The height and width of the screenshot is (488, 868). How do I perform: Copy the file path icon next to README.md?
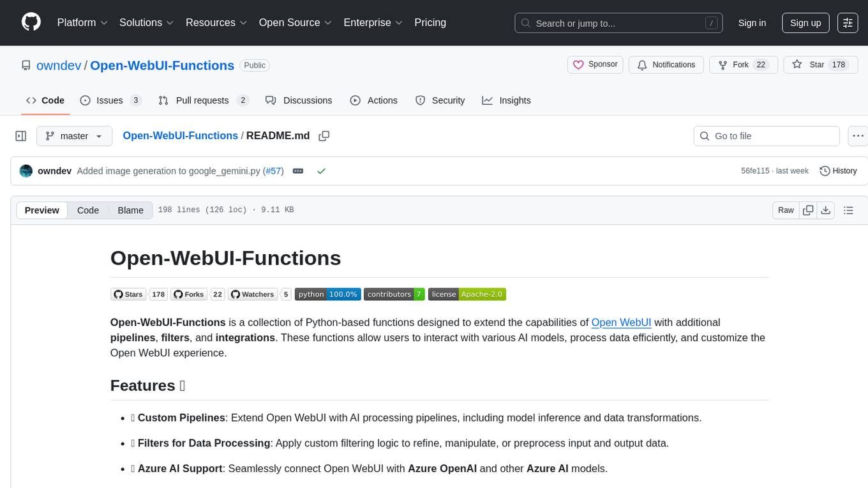(324, 136)
